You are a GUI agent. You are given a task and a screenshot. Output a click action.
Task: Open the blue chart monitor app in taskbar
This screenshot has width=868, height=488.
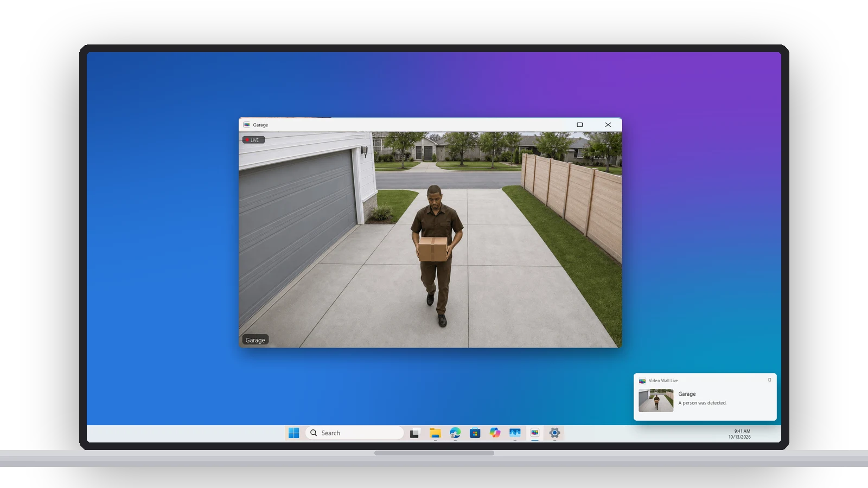click(x=515, y=433)
